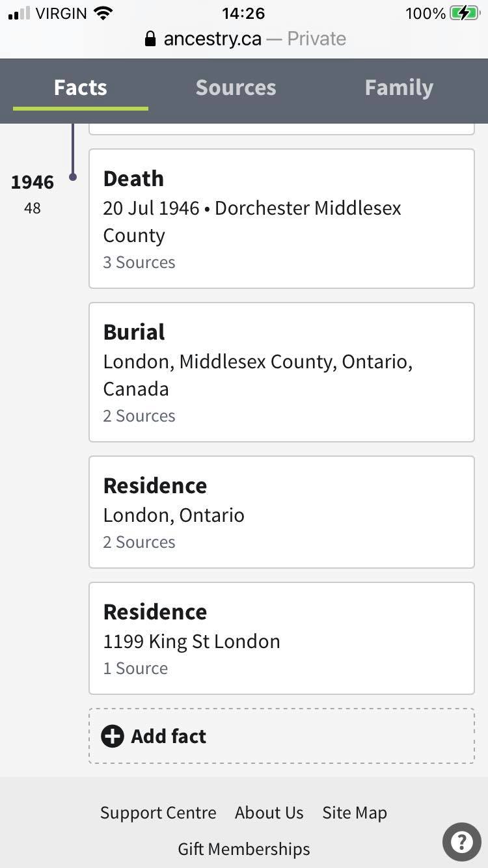Switch to the Sources tab
This screenshot has width=488, height=868.
coord(236,88)
